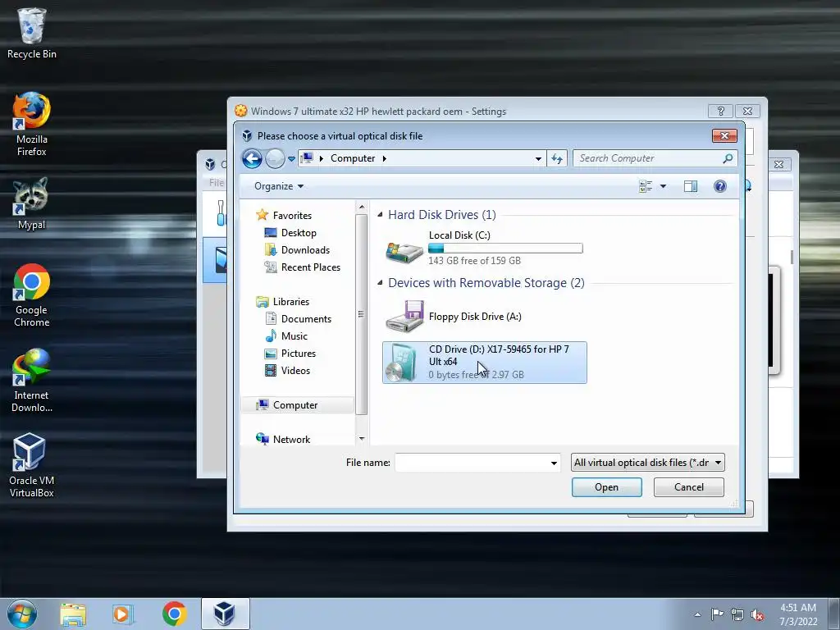Image resolution: width=840 pixels, height=630 pixels.
Task: Switch to VirtualBox taskbar button
Action: point(225,614)
